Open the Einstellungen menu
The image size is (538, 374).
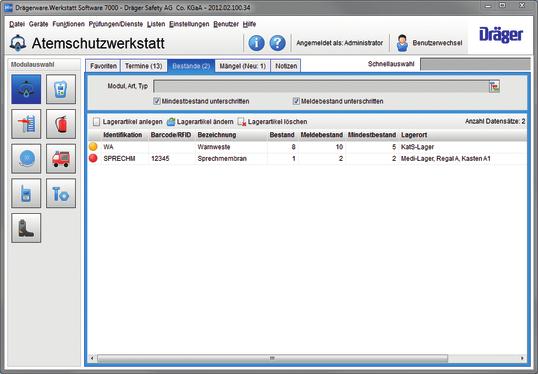point(189,24)
